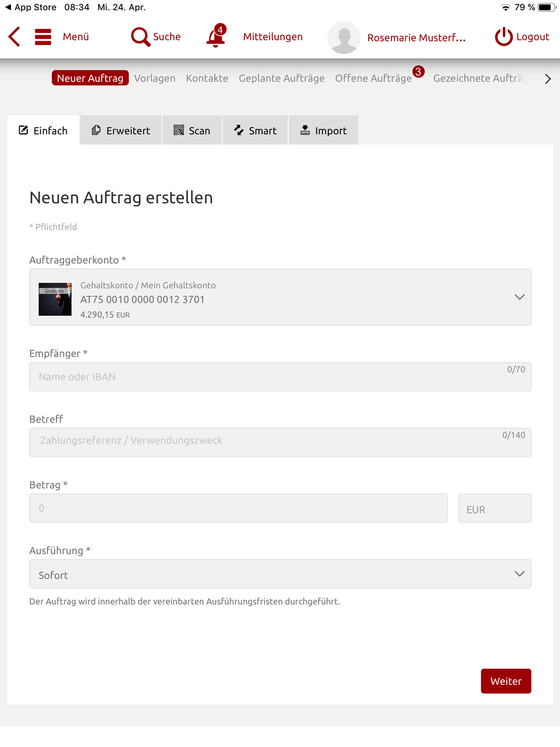Click the Logout power icon
Screen dimensions: 560x747
(x=504, y=36)
